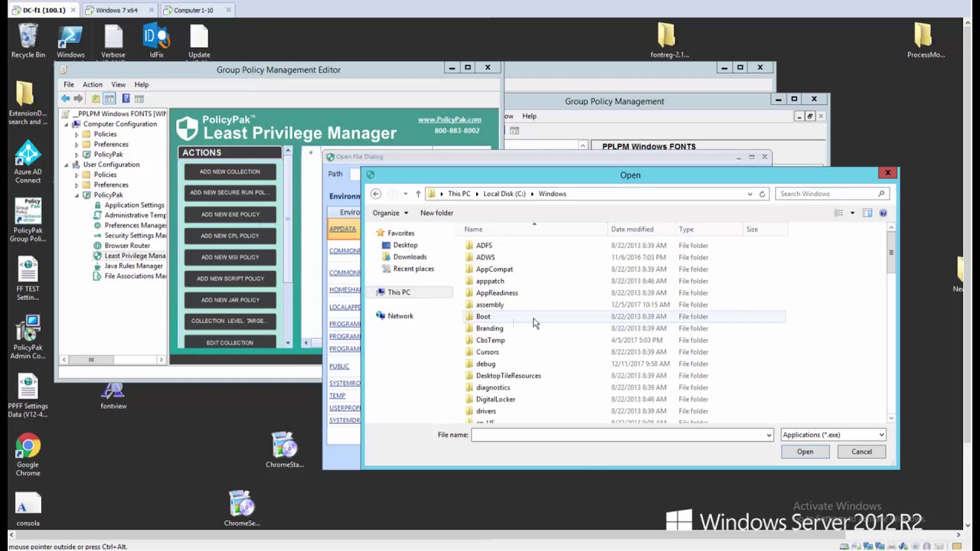Image resolution: width=980 pixels, height=551 pixels.
Task: Click Local Disk (C:) in the address path
Action: point(505,194)
